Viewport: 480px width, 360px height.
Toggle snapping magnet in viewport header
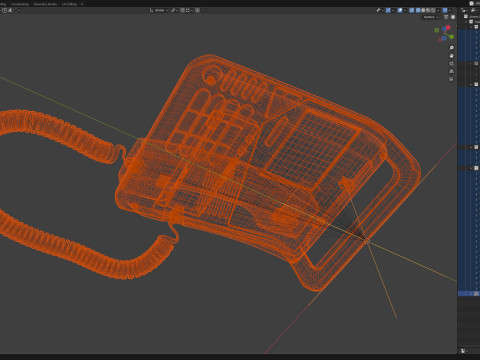pyautogui.click(x=182, y=10)
